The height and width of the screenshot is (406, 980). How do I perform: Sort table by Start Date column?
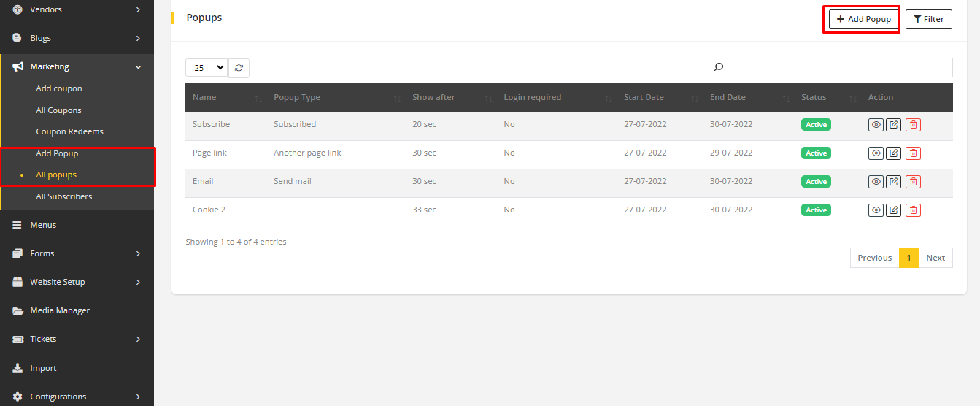(660, 97)
